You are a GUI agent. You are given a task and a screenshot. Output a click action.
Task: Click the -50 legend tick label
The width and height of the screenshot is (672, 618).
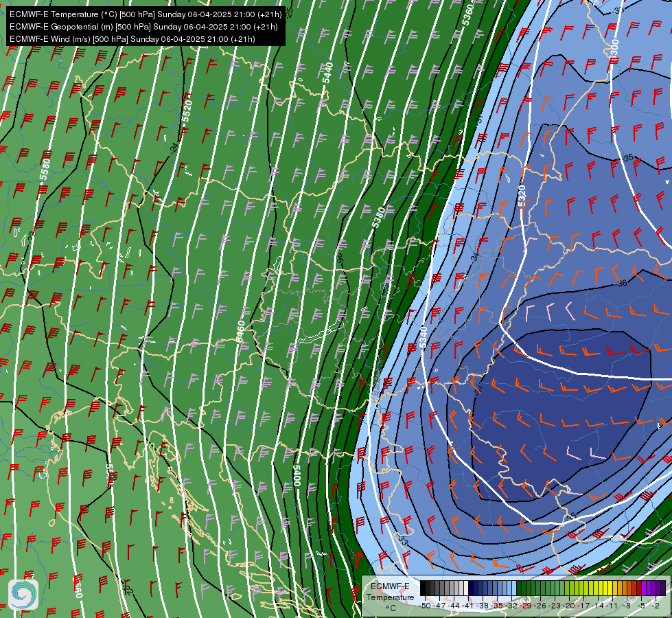[x=425, y=606]
